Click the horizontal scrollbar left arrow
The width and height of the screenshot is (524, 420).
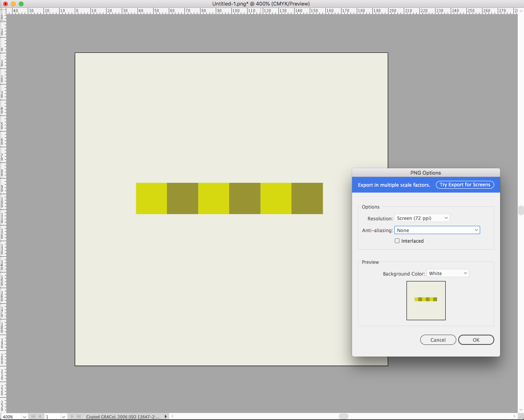tap(173, 416)
